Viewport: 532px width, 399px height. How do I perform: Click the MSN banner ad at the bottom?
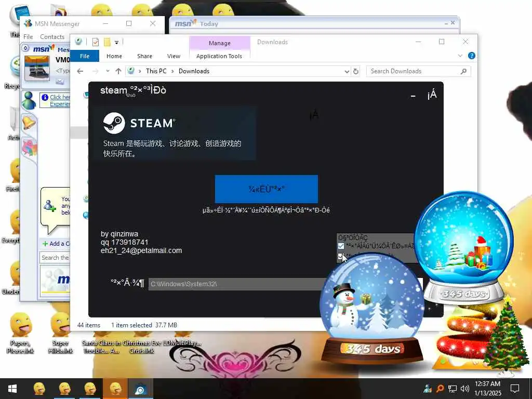55,280
